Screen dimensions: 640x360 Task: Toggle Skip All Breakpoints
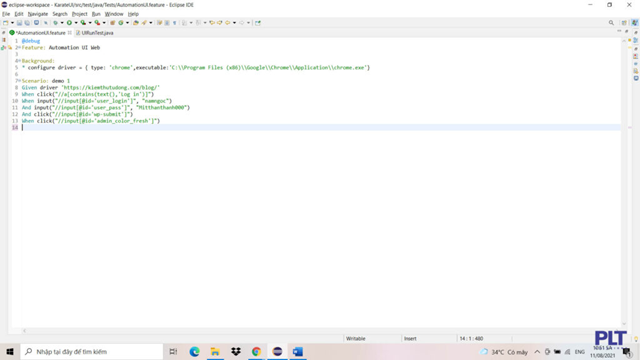tap(46, 23)
